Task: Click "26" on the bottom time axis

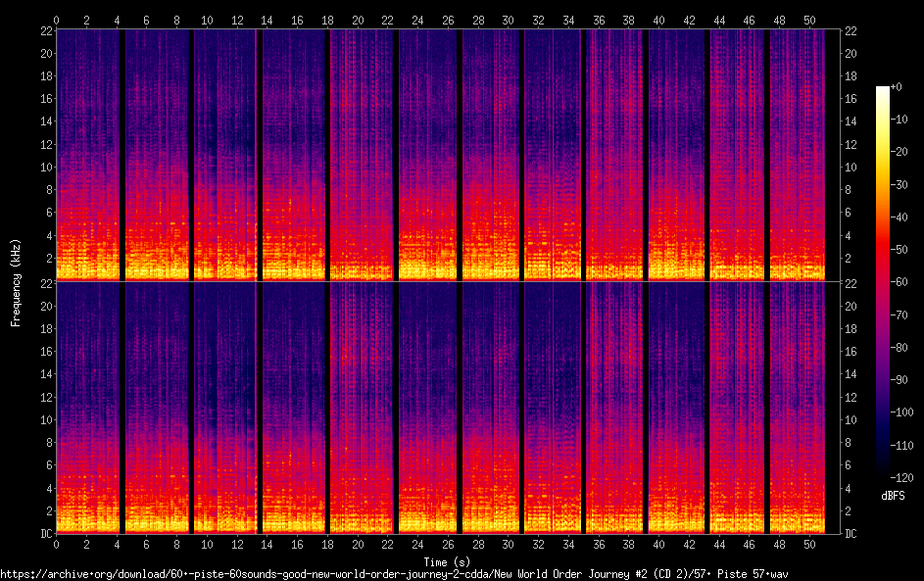Action: coord(448,545)
